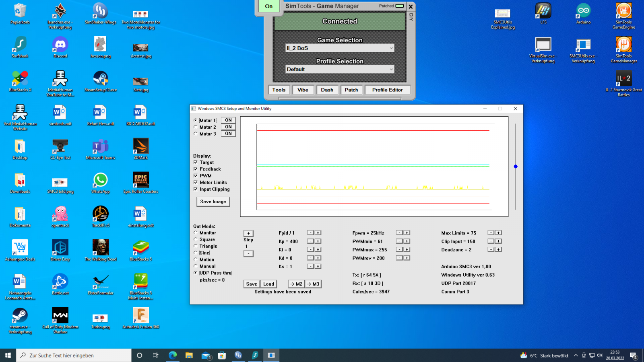The height and width of the screenshot is (362, 644).
Task: Copy settings to Motor 2
Action: click(x=296, y=284)
